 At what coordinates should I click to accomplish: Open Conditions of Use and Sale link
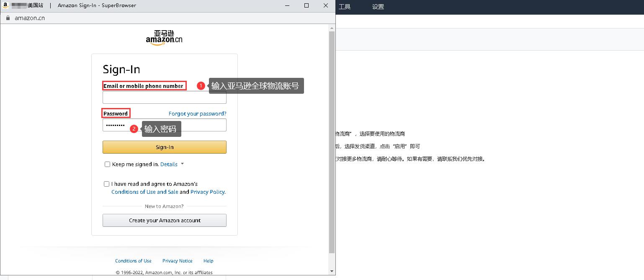click(x=145, y=192)
